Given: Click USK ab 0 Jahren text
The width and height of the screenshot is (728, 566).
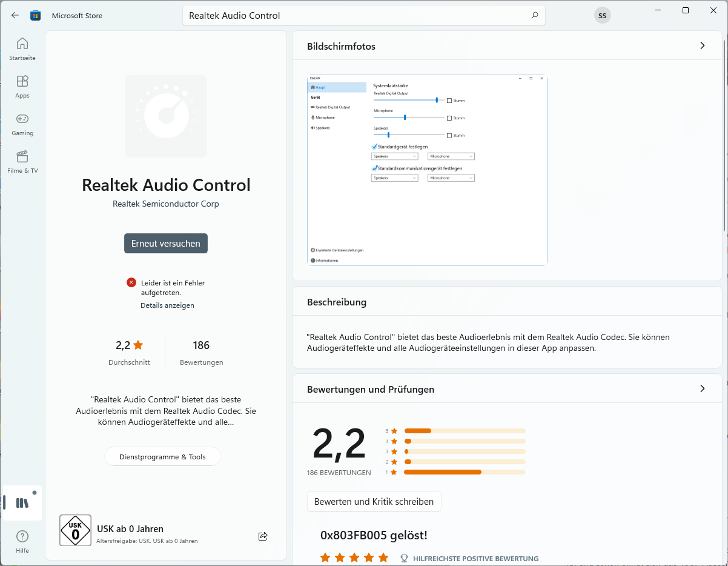Looking at the screenshot, I should click(130, 529).
